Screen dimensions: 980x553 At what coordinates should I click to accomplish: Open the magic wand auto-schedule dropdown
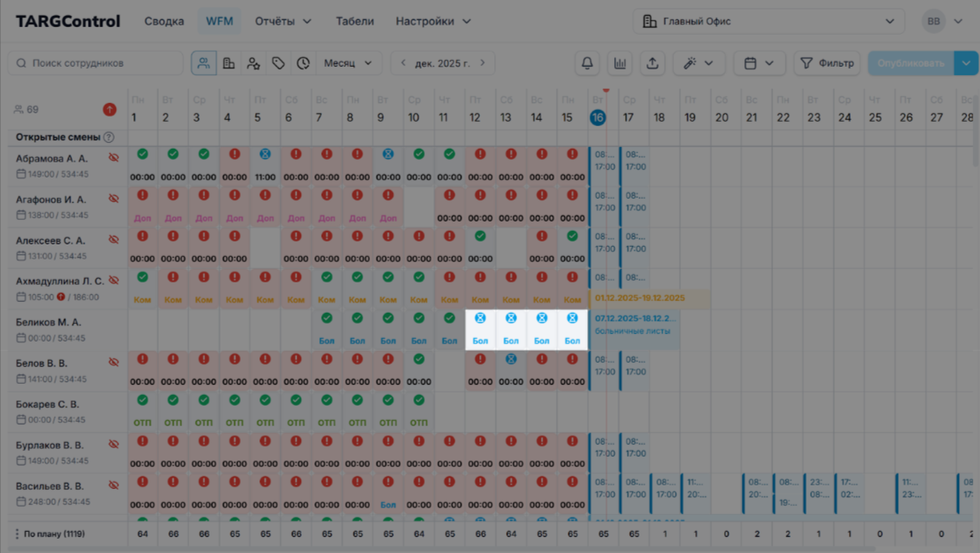click(699, 63)
